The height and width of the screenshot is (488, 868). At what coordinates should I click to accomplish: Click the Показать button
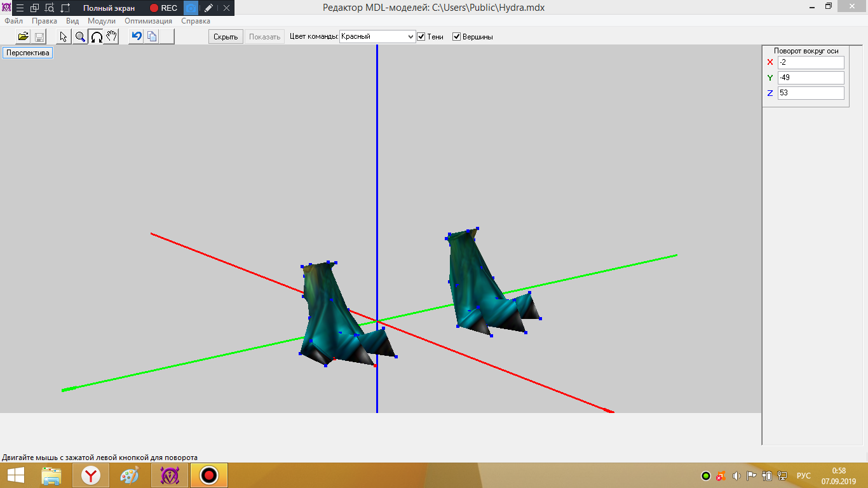click(265, 37)
